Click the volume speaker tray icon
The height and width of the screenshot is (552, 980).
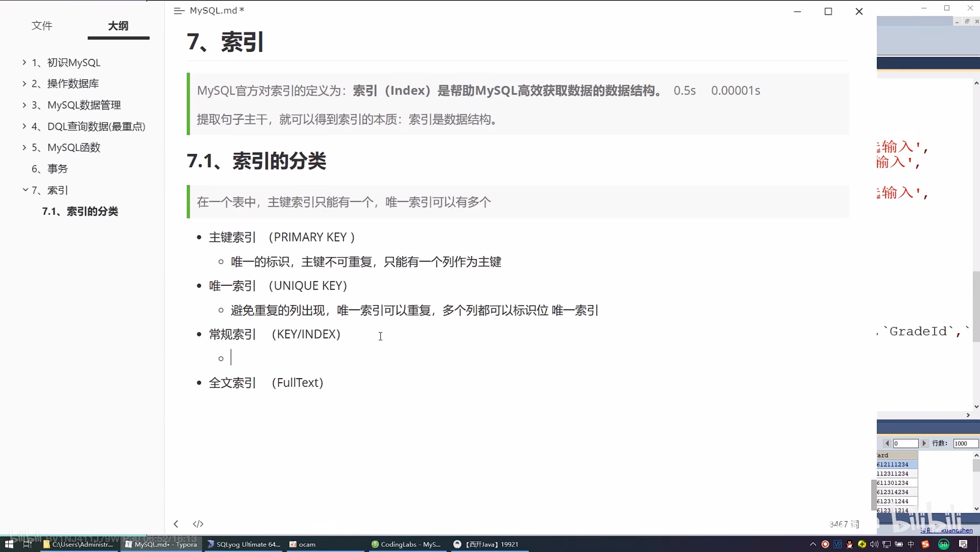pyautogui.click(x=874, y=544)
